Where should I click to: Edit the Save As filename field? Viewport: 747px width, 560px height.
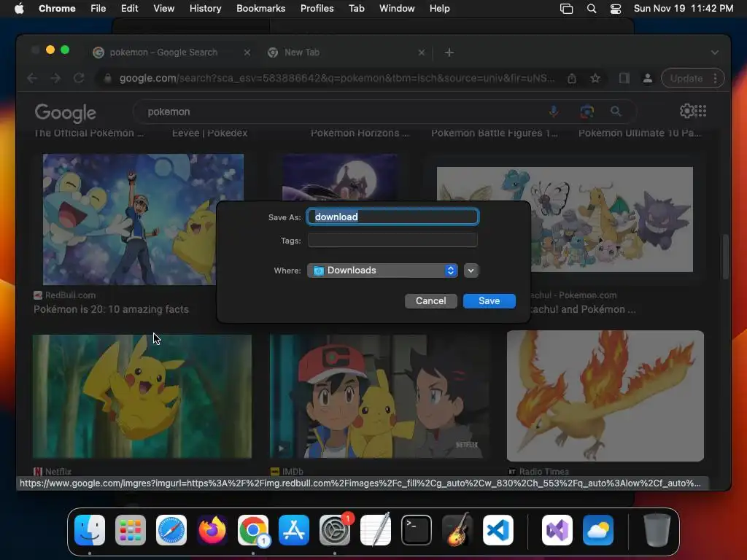[x=392, y=217]
